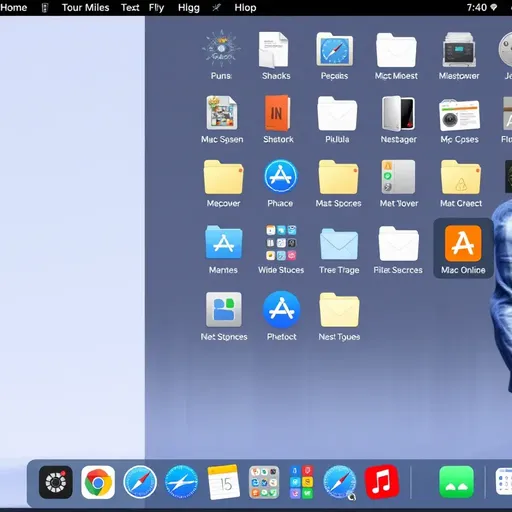
Task: Open the orange Shetork IN icon
Action: click(x=277, y=113)
